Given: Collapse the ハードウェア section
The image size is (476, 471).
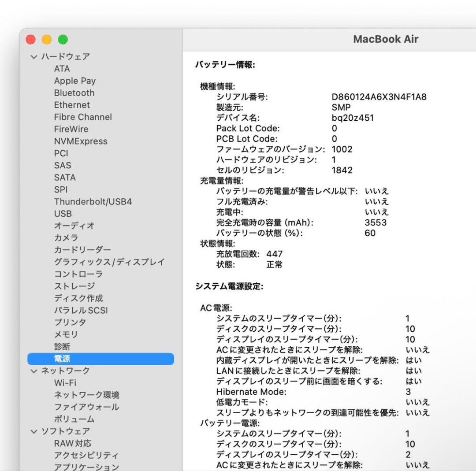Looking at the screenshot, I should (x=34, y=56).
